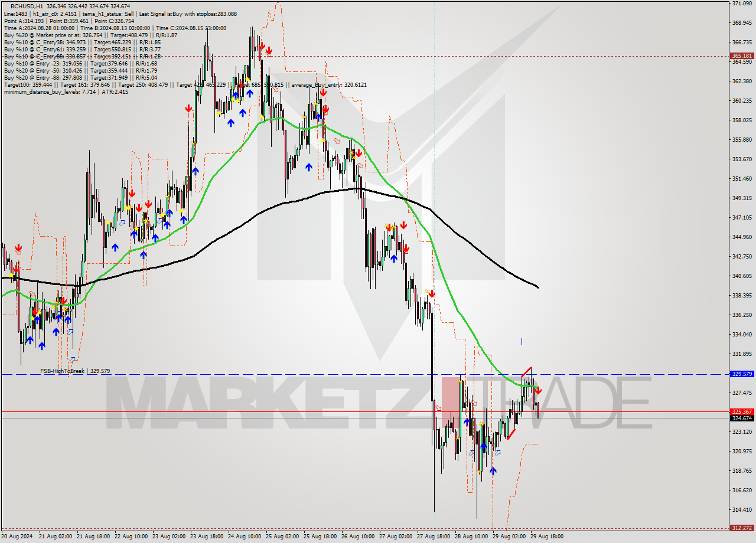Click the 366.735 price axis label
The image size is (756, 543).
741,42
